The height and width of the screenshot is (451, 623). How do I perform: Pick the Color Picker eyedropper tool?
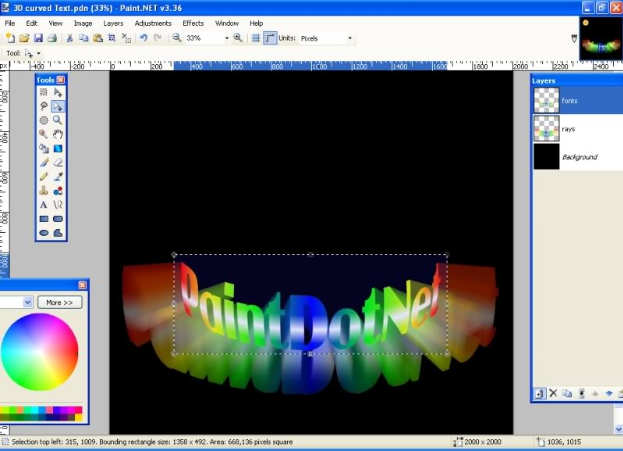58,177
